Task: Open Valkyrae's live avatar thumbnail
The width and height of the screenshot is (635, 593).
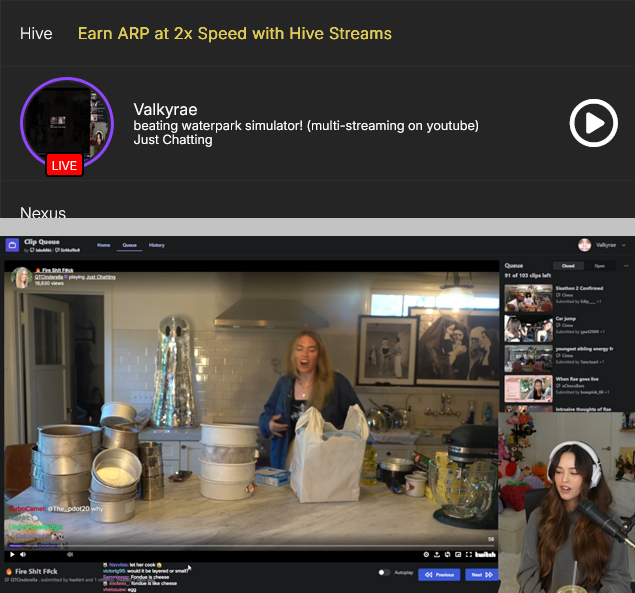Action: click(x=66, y=124)
